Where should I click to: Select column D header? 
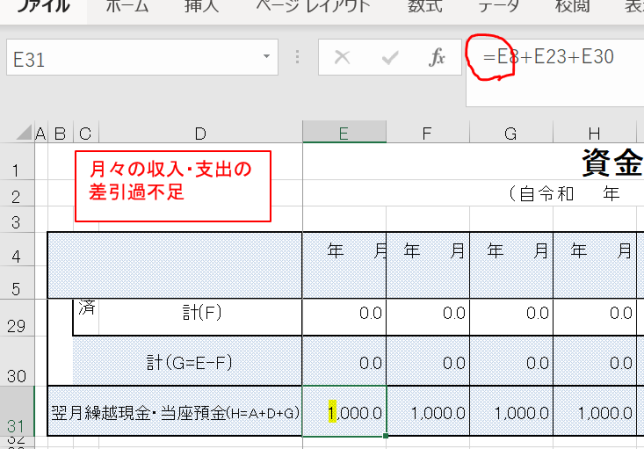[200, 133]
